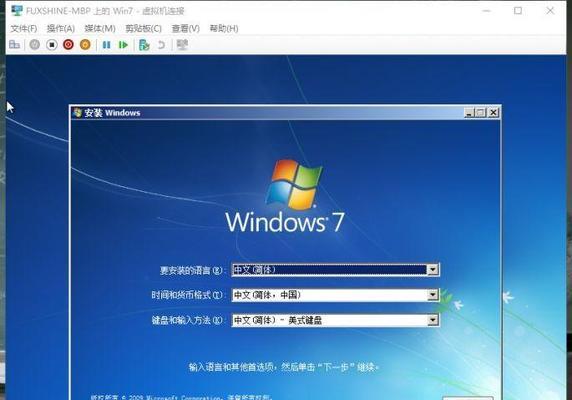Expand the 时间和货币格式 dropdown
This screenshot has height=400, width=572.
click(433, 295)
